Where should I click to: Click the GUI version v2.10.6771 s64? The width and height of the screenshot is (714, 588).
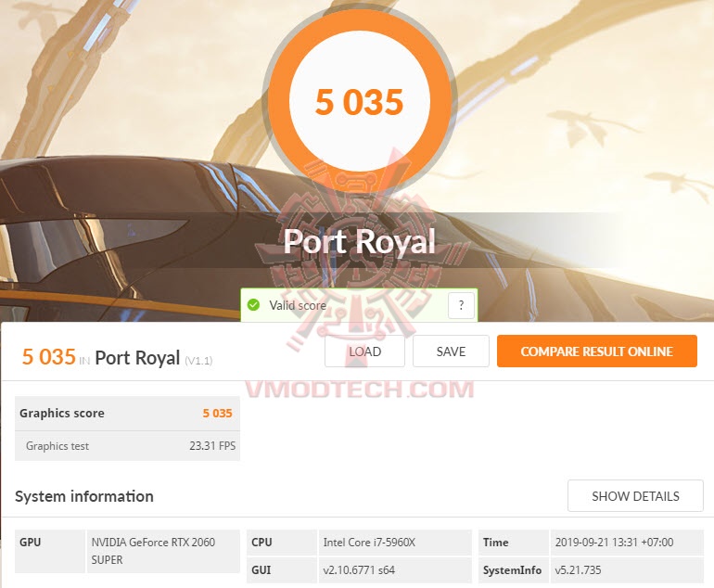[x=359, y=570]
